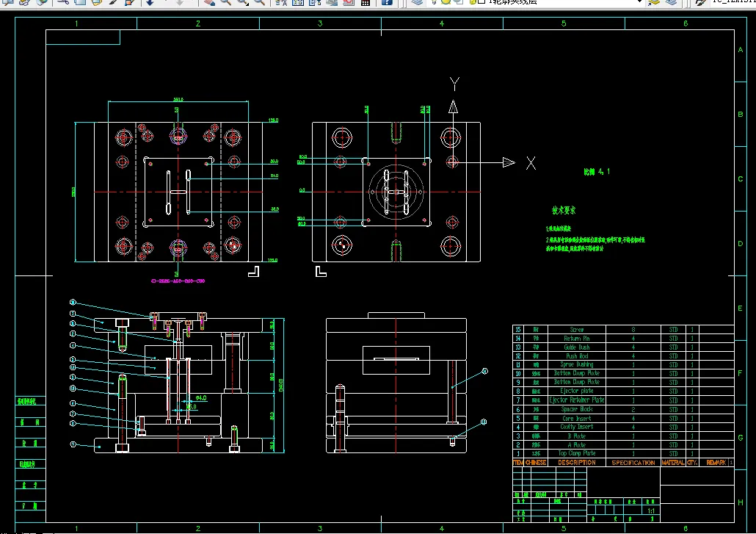Click the 'MATERIAL' column header
Viewport: 756px width, 534px height.
point(673,463)
